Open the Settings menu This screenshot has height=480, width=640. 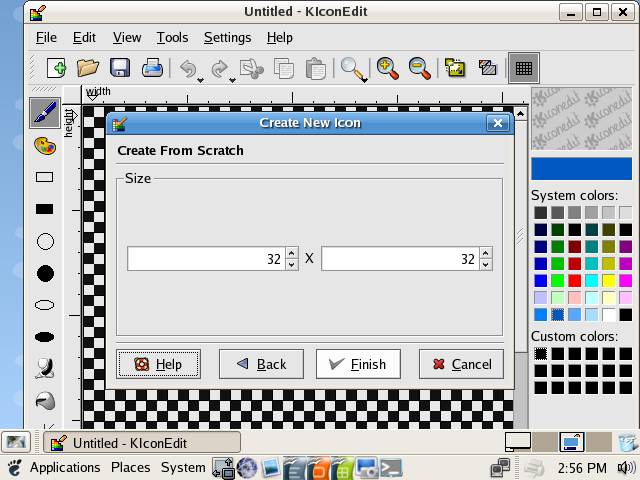coord(227,37)
